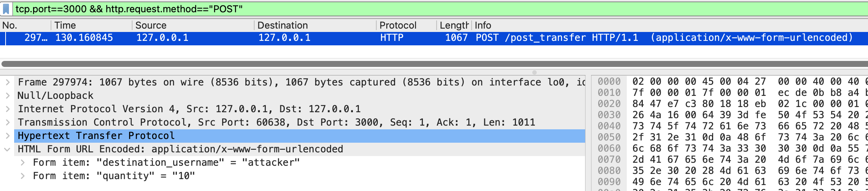Expand Internet Protocol Version 4 section
This screenshot has width=868, height=191.
(x=7, y=109)
